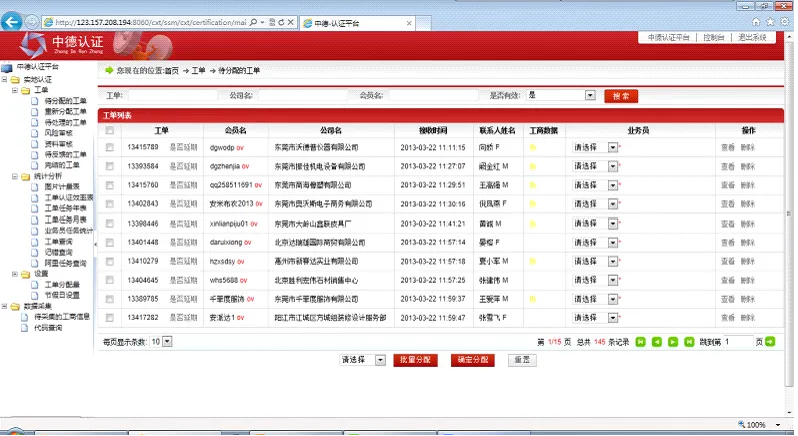This screenshot has height=436, width=798.
Task: Check the box for order 13393684
Action: click(109, 166)
